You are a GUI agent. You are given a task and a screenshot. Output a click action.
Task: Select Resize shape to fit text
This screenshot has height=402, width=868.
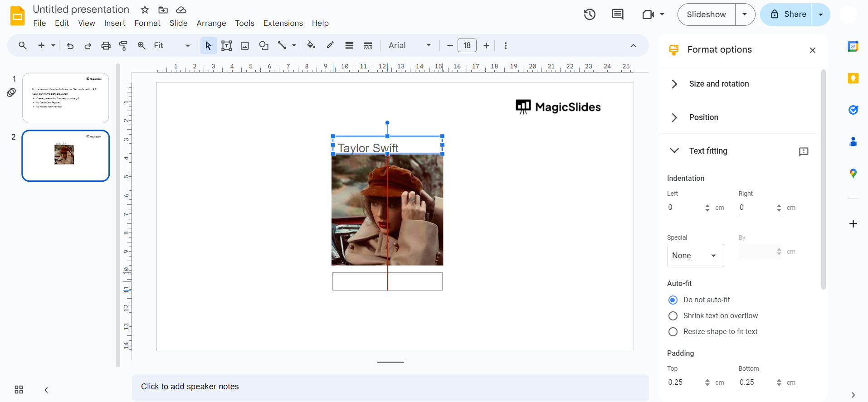pos(673,332)
